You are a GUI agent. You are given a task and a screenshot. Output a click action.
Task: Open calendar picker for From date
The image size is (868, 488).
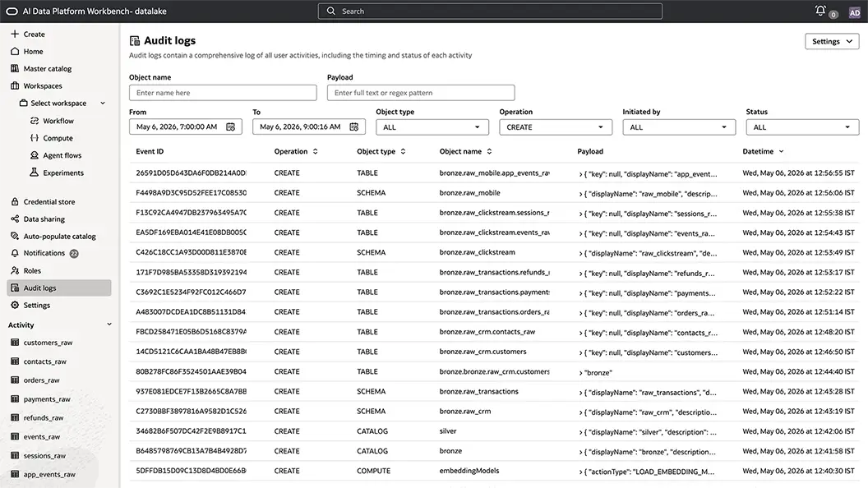[x=230, y=127]
